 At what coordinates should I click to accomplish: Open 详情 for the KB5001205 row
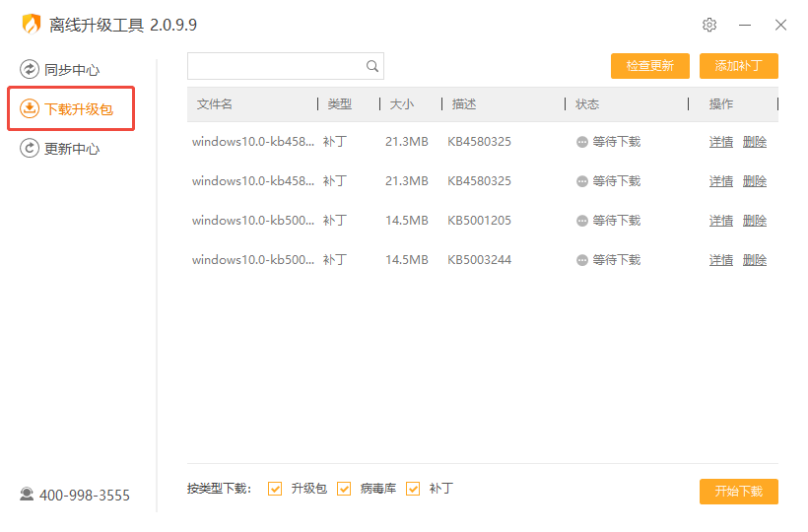coord(721,221)
